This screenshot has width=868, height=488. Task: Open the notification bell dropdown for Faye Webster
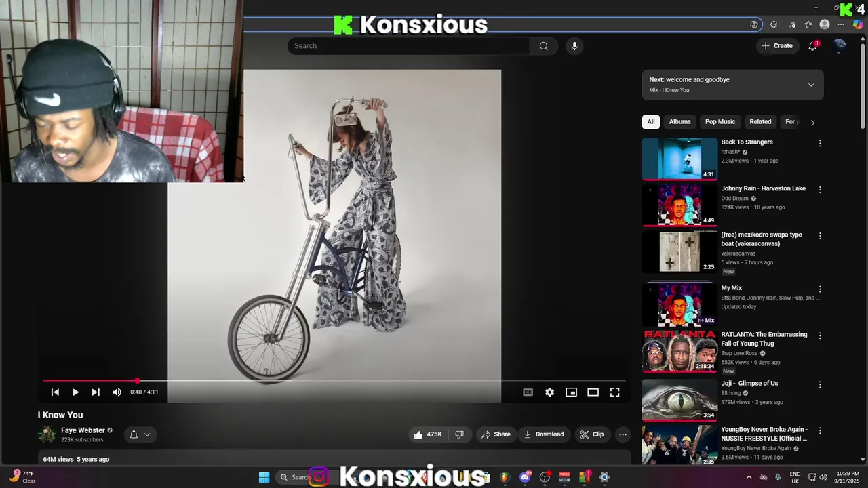click(139, 434)
